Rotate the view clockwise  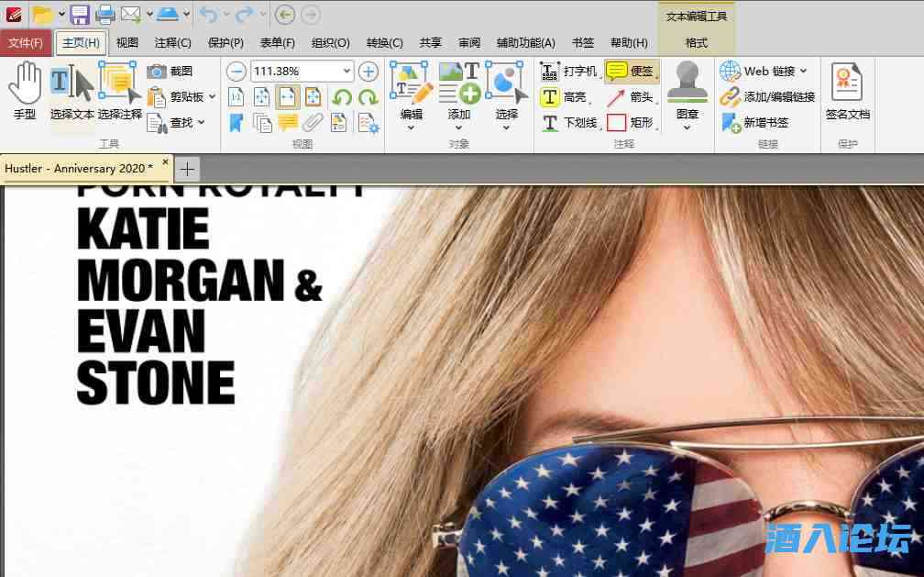point(368,96)
